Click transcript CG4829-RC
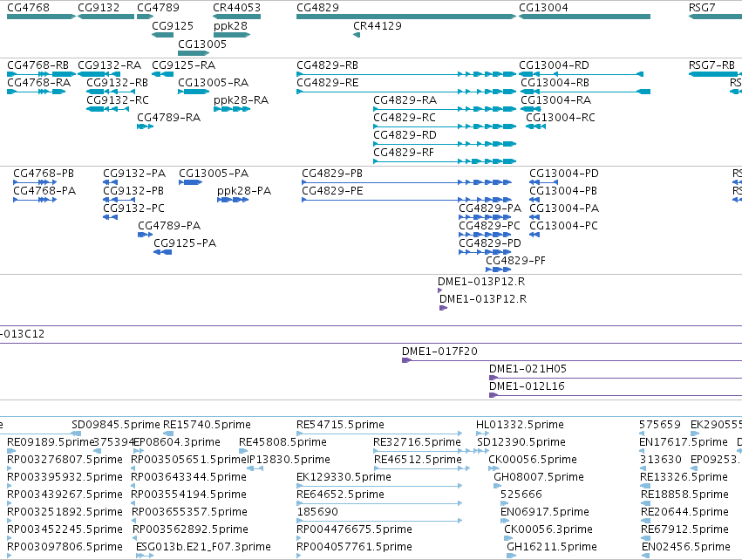 point(405,118)
